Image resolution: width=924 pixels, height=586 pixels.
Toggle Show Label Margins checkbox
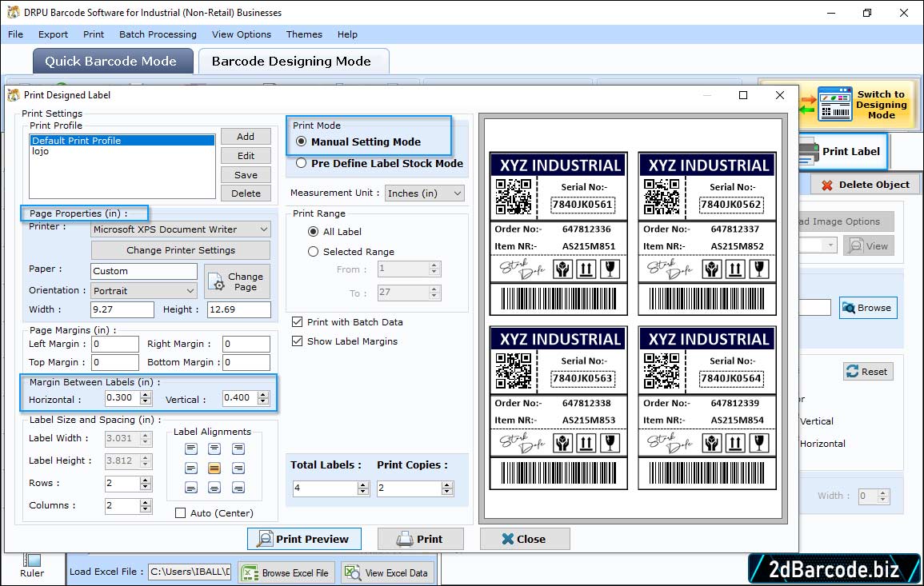[298, 341]
